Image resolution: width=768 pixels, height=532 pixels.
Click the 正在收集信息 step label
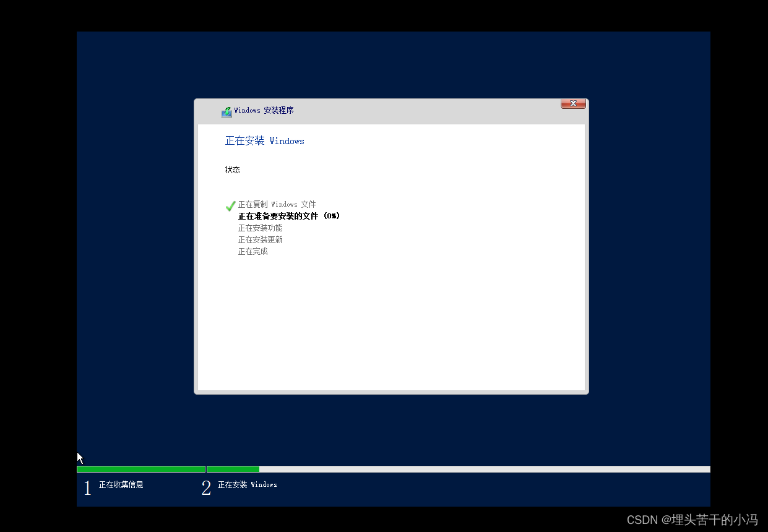coord(121,484)
